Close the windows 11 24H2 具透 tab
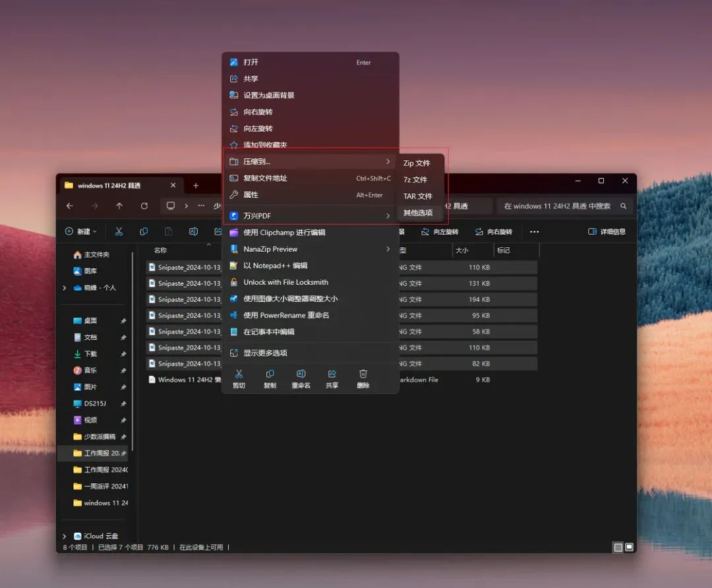 [173, 185]
